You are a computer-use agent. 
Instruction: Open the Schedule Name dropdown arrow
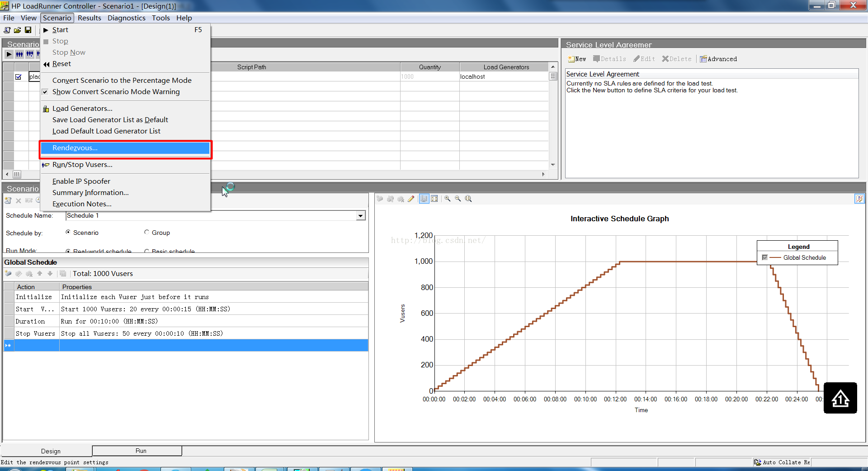(x=361, y=216)
